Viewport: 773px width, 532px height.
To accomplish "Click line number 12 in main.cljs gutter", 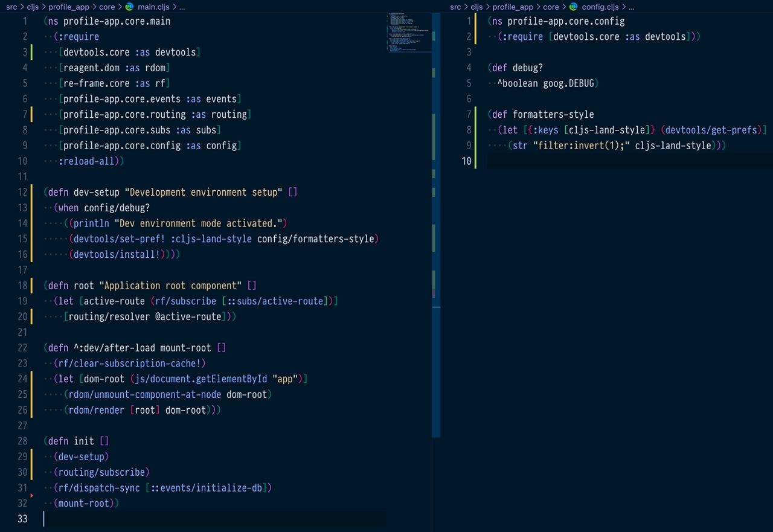I will point(22,192).
